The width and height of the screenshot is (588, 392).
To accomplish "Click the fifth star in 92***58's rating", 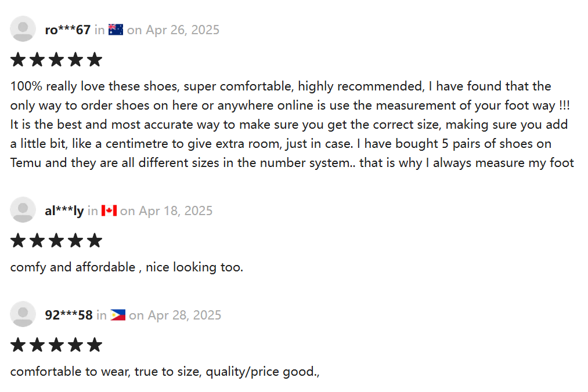I will point(95,345).
